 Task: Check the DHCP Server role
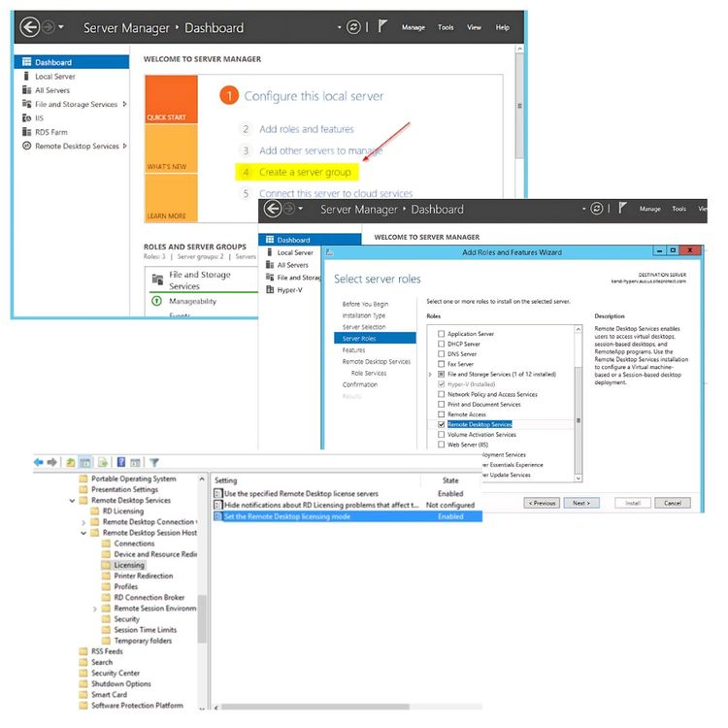click(442, 344)
